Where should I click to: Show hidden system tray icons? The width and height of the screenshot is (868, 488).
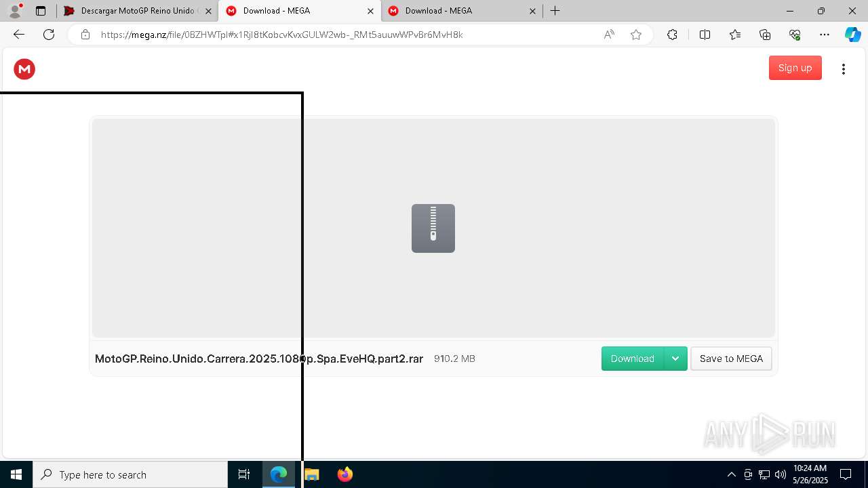pyautogui.click(x=731, y=474)
